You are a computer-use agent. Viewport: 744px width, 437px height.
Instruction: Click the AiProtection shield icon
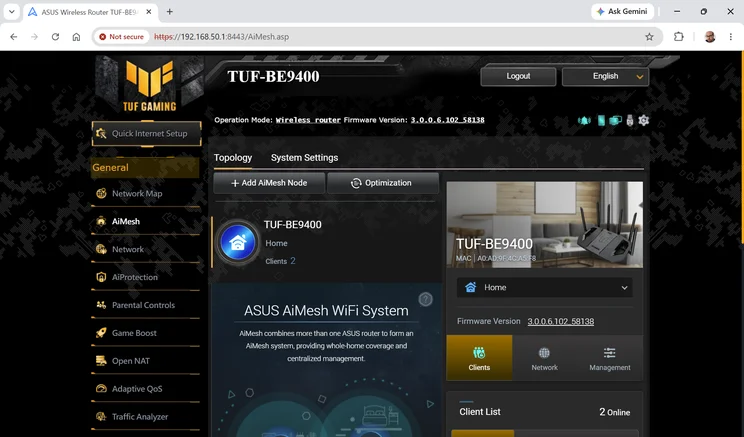[101, 277]
